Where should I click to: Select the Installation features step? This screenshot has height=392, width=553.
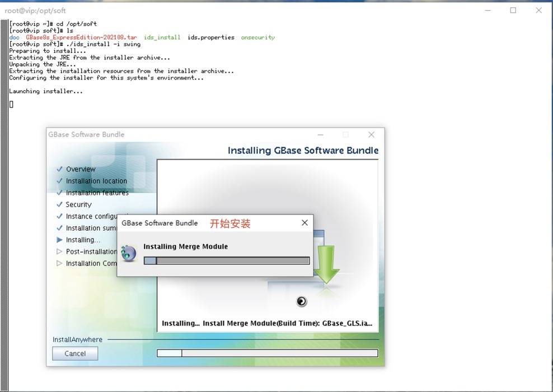tap(97, 193)
